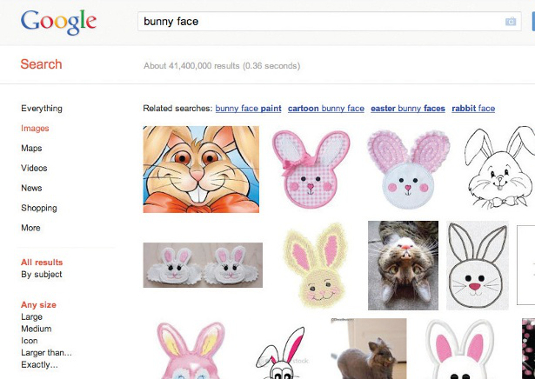Open the upside-down tabby cat photo
Screen dimensions: 535x379
coord(403,265)
